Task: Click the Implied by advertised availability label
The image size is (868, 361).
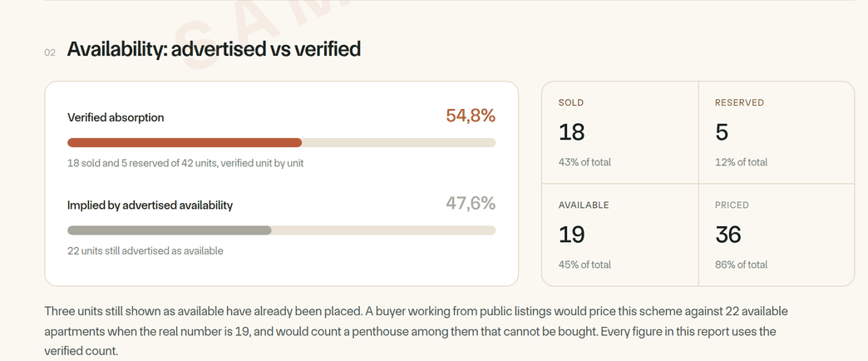Action: [150, 205]
